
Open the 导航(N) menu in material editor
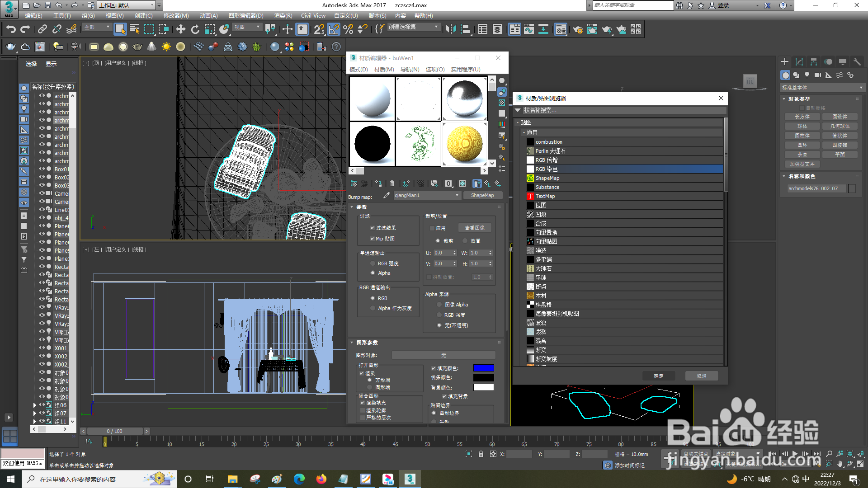coord(410,69)
